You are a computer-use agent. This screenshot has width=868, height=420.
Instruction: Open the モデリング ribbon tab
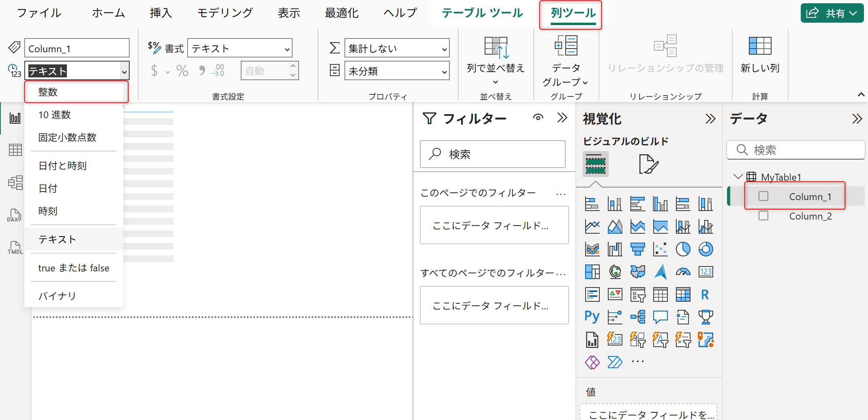[225, 13]
